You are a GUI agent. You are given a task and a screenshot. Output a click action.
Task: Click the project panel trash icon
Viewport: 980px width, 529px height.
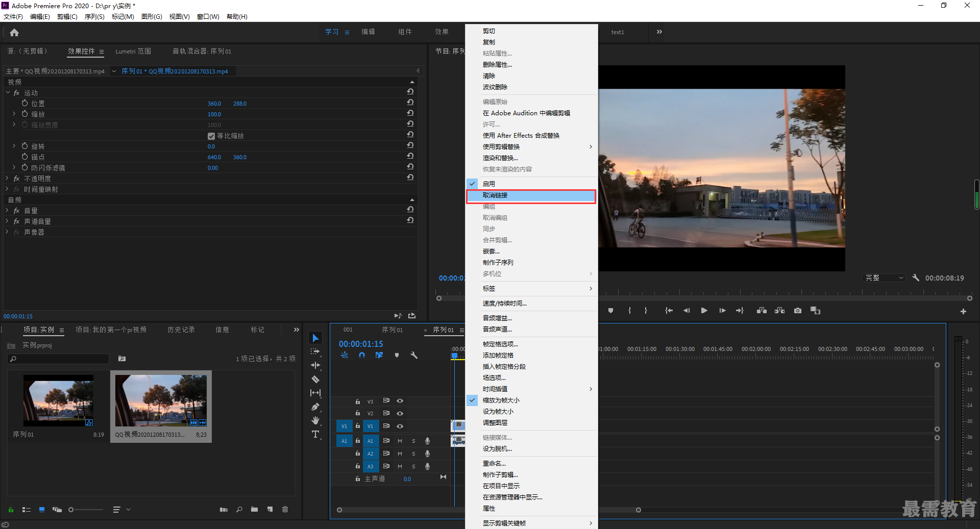pos(285,509)
